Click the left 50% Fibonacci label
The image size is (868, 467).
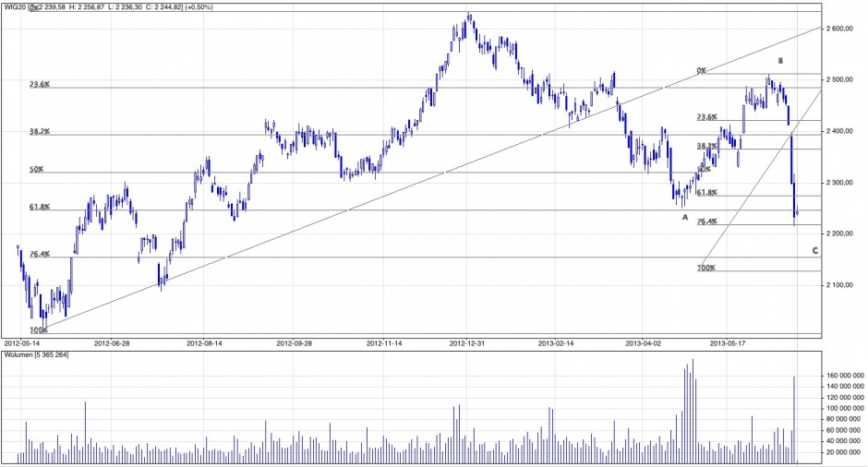[37, 170]
